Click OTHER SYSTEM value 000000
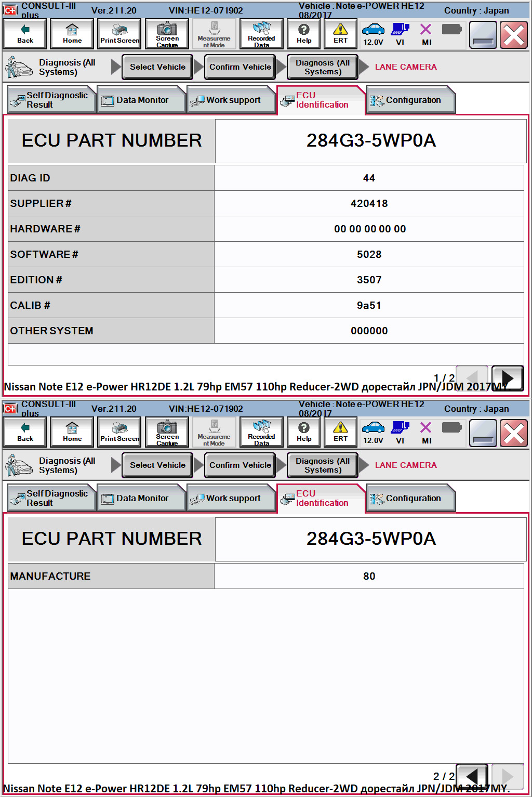532x797 pixels. [x=369, y=331]
